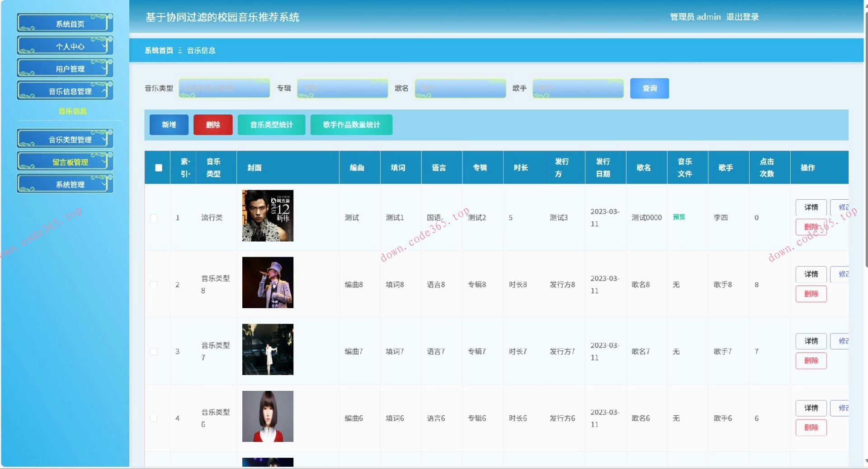Select the 音乐信息 submenu item
Viewport: 868px width, 469px height.
pyautogui.click(x=72, y=111)
